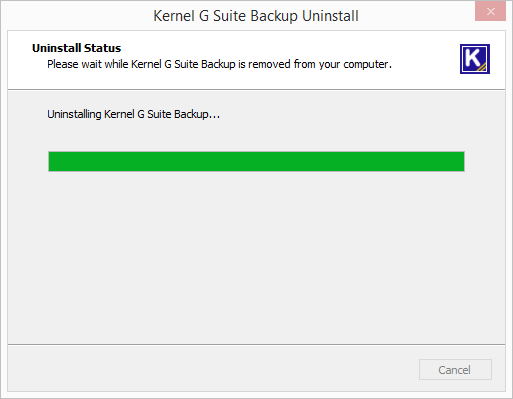Click the green uninstall progress bar
The height and width of the screenshot is (399, 513).
tap(256, 161)
